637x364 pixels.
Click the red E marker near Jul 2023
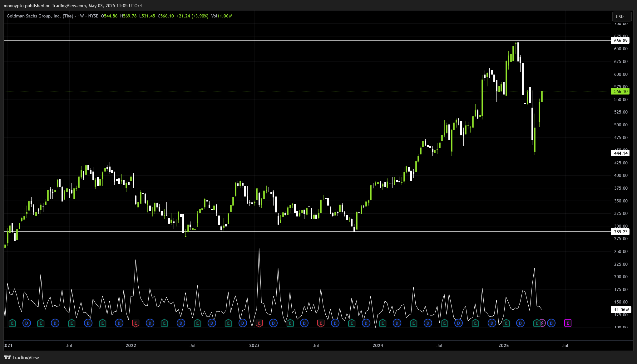pos(321,323)
